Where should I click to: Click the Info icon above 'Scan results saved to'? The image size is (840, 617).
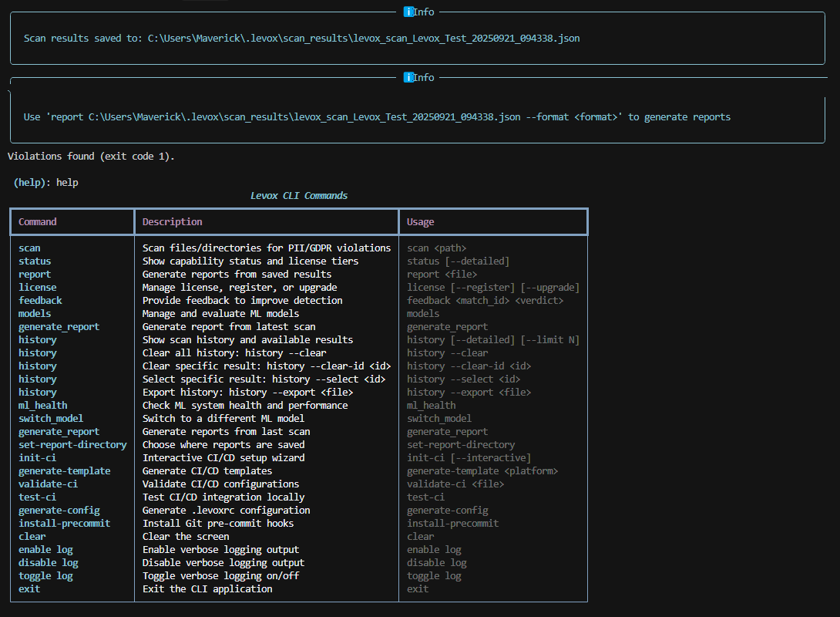coord(408,12)
